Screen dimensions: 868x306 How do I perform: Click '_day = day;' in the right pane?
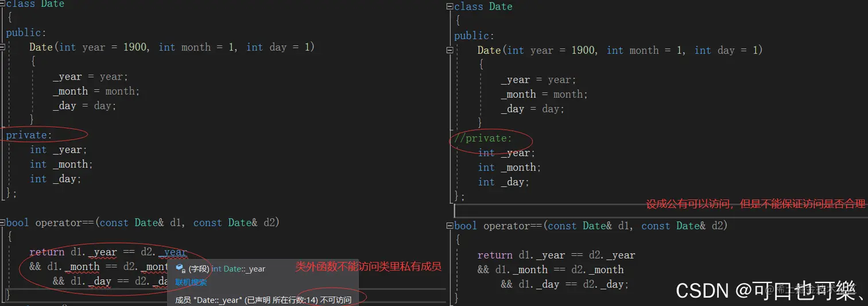[533, 109]
